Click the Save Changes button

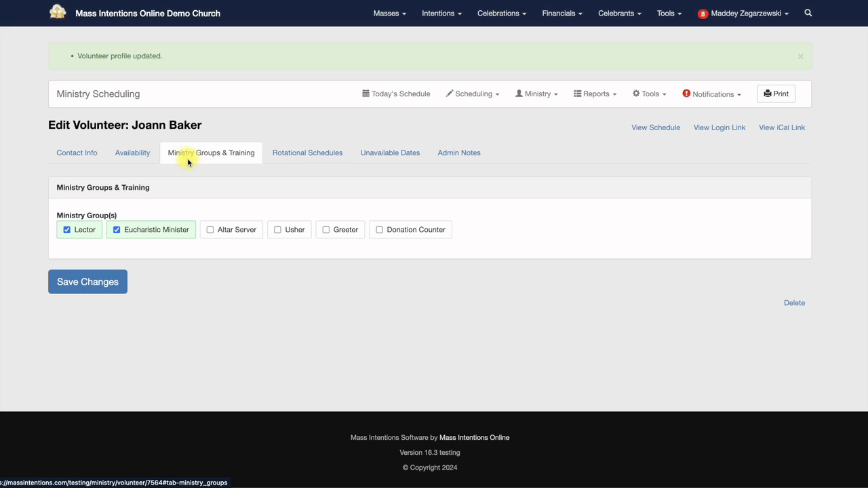87,282
